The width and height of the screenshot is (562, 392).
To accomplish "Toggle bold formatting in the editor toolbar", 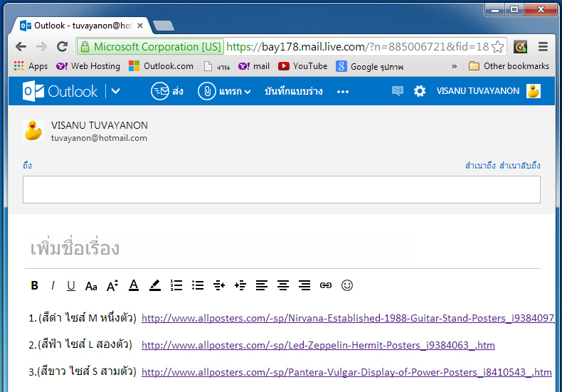I will point(34,285).
